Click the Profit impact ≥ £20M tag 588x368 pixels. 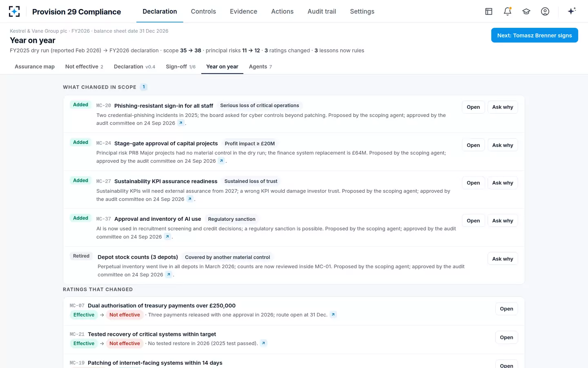coord(250,144)
